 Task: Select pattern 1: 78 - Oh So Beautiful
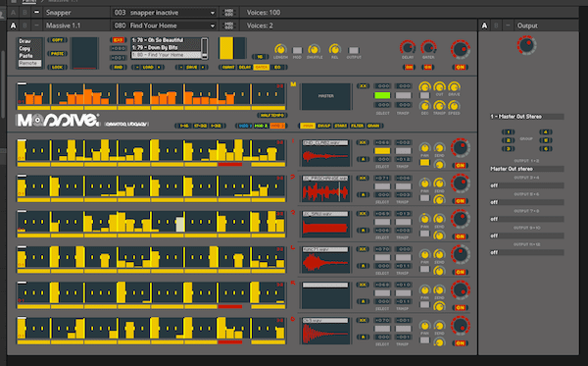166,40
